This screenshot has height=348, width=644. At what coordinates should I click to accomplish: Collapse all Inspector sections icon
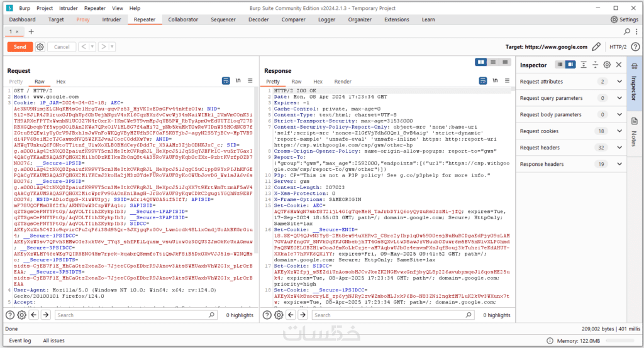[x=595, y=65]
